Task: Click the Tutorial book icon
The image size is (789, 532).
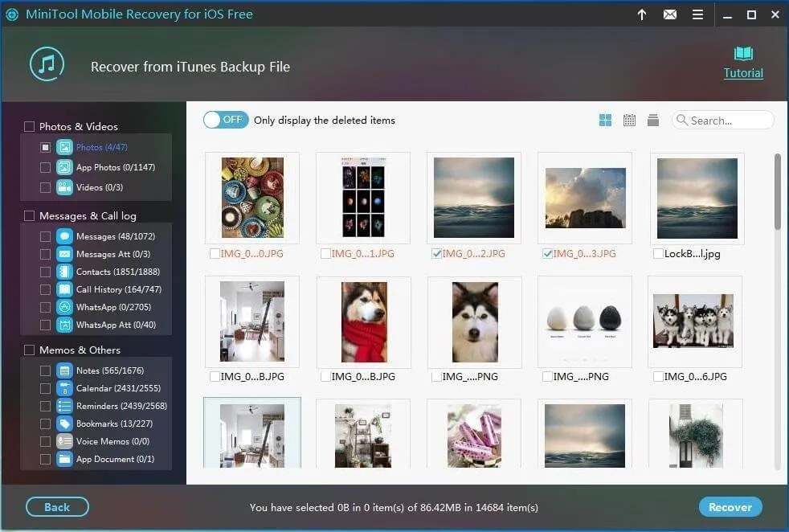Action: (x=743, y=53)
